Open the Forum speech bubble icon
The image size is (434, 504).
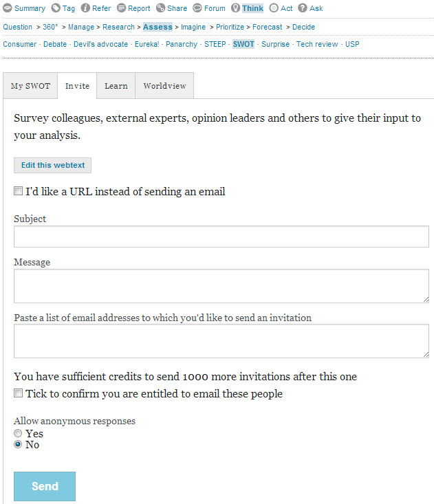[197, 8]
